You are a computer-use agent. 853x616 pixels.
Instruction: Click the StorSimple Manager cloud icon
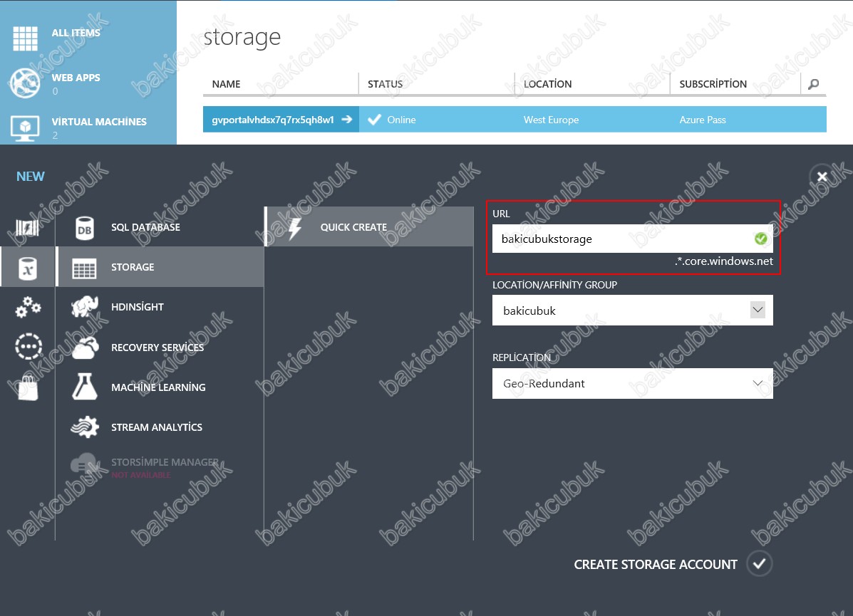tap(84, 465)
